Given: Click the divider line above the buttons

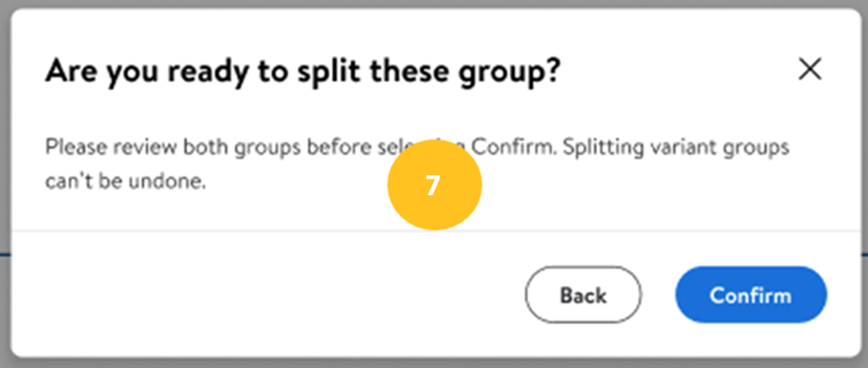Looking at the screenshot, I should click(249, 230).
